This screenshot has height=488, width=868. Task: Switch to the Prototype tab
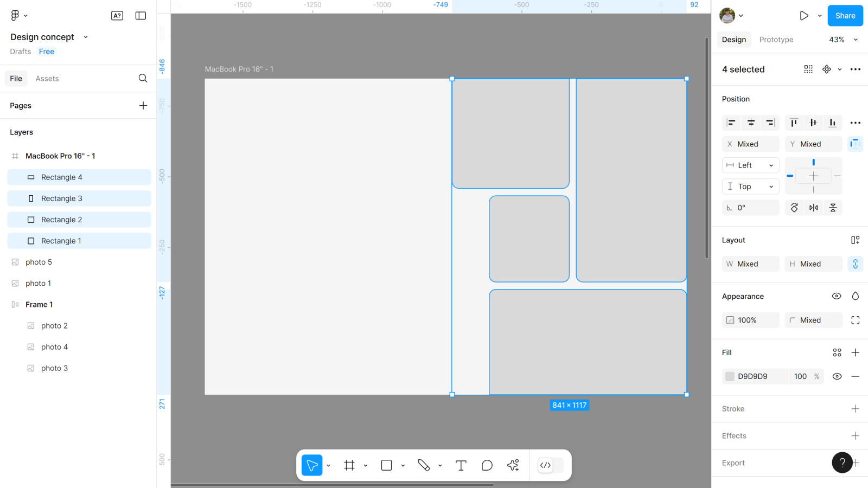776,40
